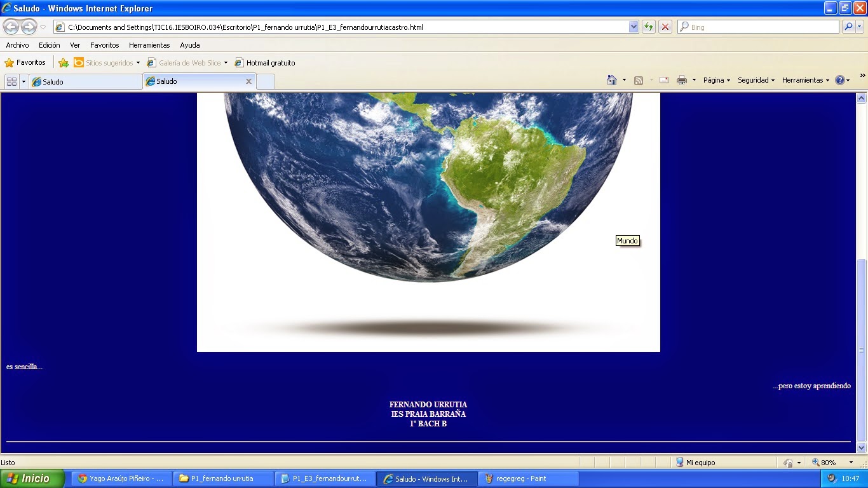Open a new blank tab
The image size is (868, 488).
pos(266,81)
